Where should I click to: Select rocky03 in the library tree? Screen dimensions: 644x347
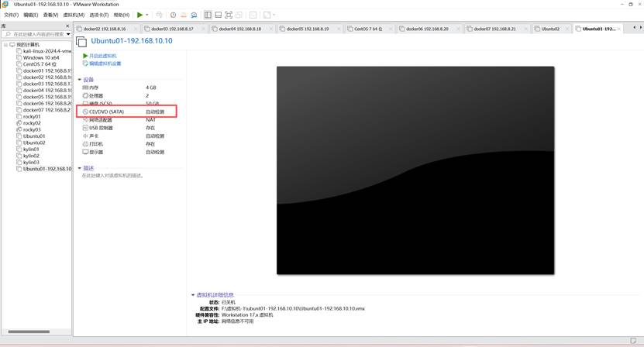click(x=29, y=130)
